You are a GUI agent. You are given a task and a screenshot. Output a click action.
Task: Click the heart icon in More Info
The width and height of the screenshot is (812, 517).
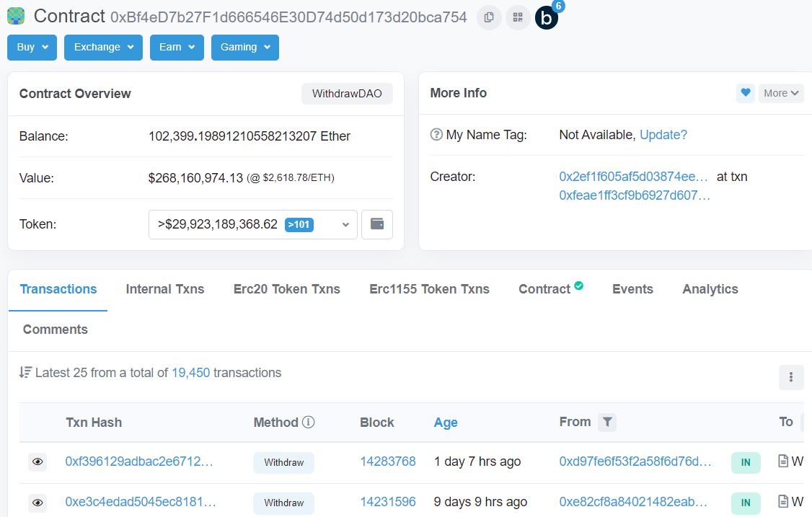click(x=746, y=93)
